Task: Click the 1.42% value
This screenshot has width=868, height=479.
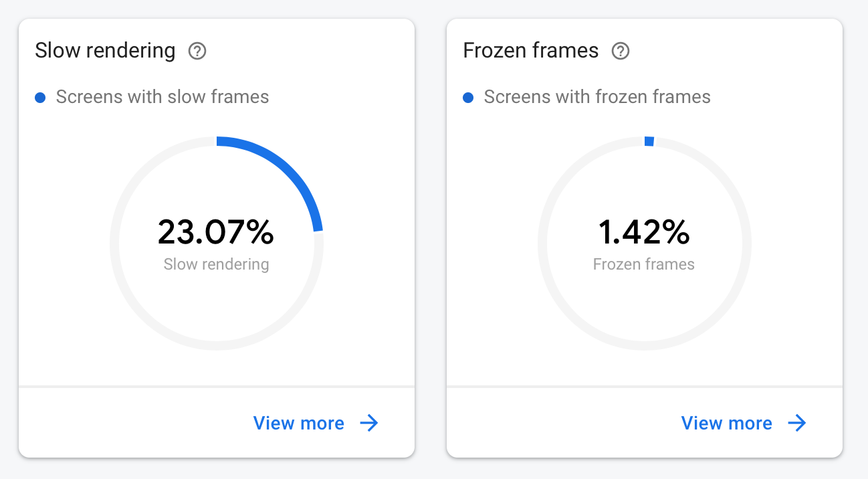Action: tap(644, 232)
